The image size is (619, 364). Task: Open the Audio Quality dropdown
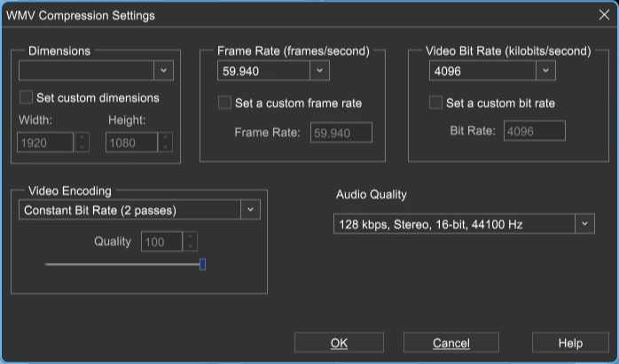tap(584, 223)
